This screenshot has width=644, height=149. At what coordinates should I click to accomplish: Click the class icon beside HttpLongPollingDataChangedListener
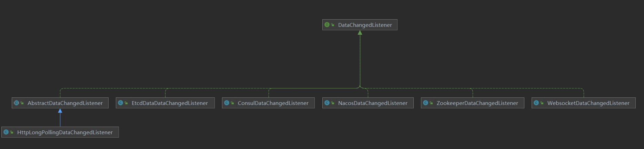(6, 132)
